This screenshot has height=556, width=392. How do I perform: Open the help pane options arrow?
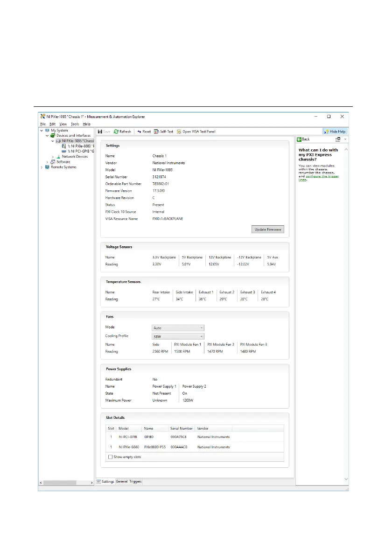(345, 139)
